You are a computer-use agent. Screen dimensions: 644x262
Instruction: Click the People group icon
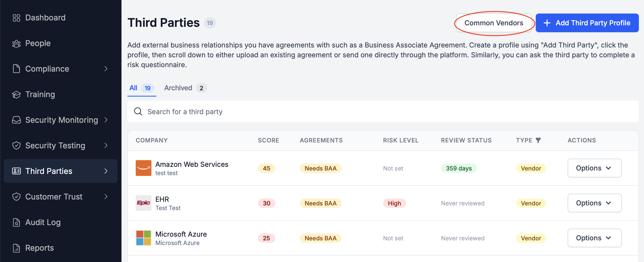point(16,43)
